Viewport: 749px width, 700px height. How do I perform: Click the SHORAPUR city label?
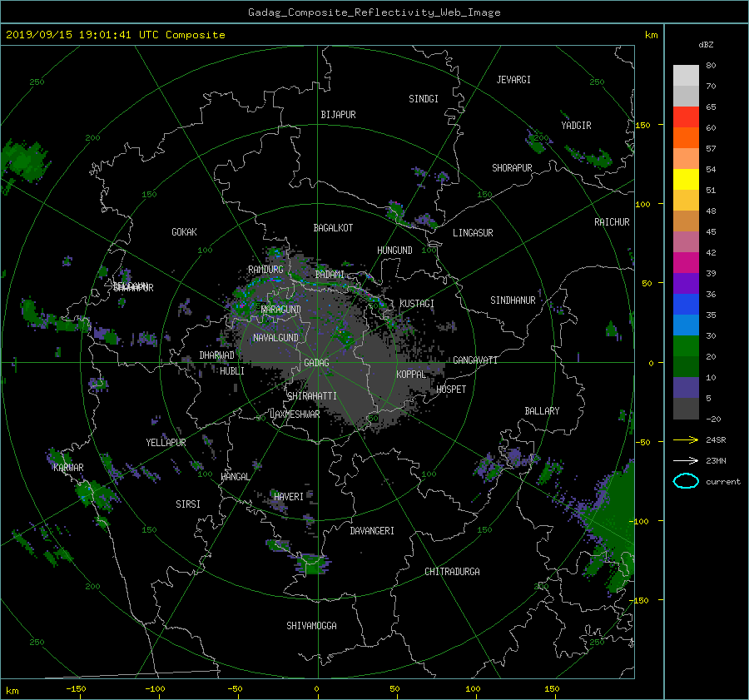(x=512, y=168)
